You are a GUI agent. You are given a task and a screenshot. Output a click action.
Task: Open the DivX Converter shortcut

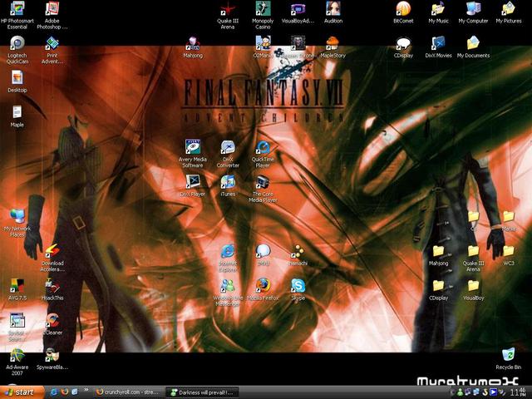click(x=228, y=154)
